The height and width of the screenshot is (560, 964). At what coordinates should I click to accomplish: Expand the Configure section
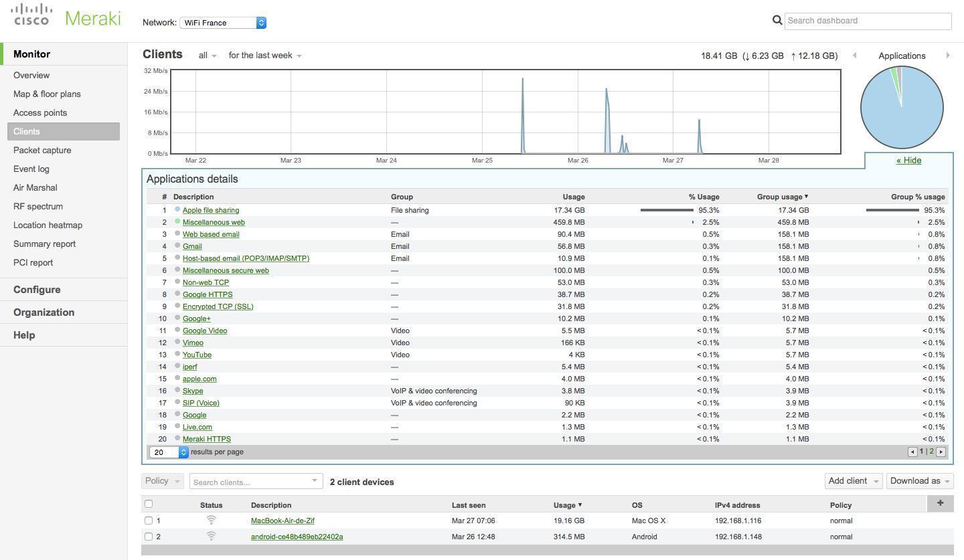click(37, 290)
